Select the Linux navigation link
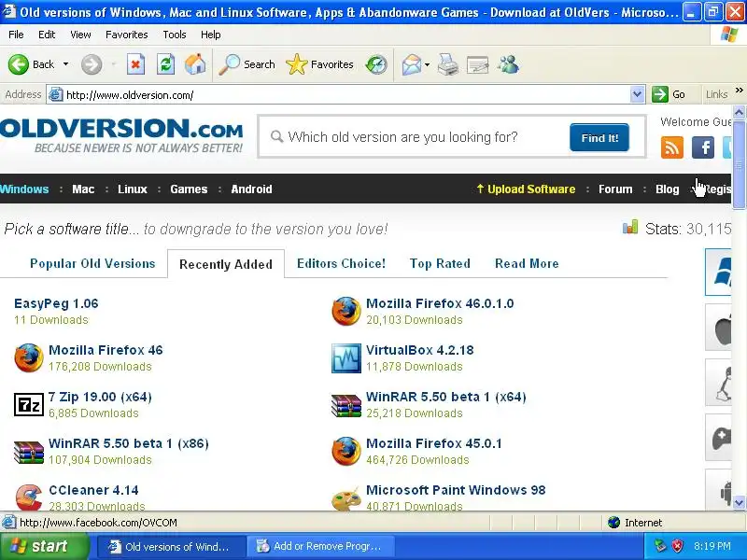 133,189
